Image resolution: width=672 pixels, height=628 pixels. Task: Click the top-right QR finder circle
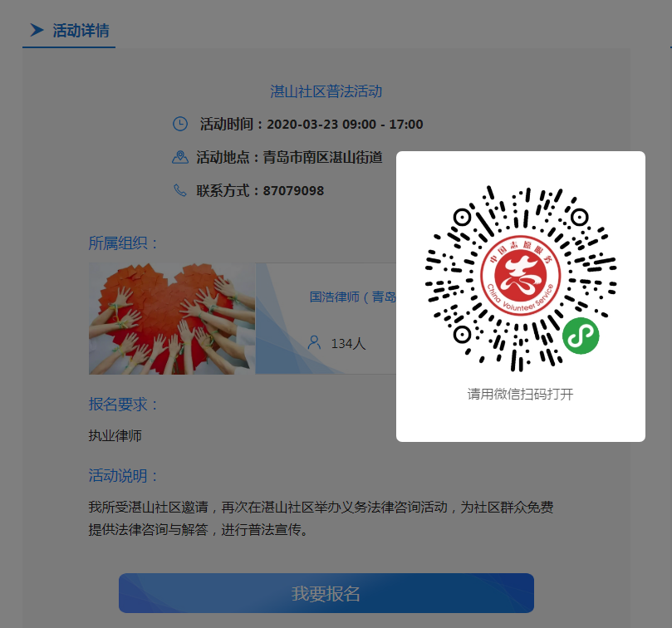tap(579, 218)
